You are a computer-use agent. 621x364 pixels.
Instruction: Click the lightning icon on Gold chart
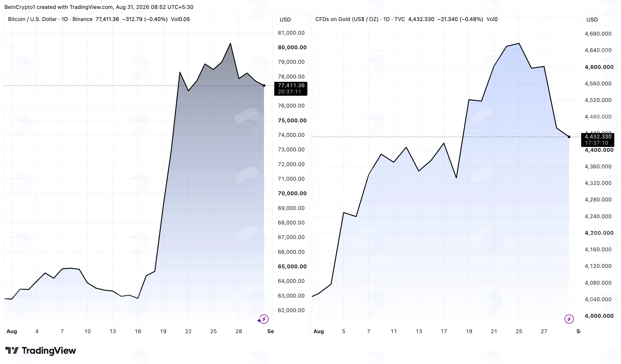pyautogui.click(x=569, y=319)
